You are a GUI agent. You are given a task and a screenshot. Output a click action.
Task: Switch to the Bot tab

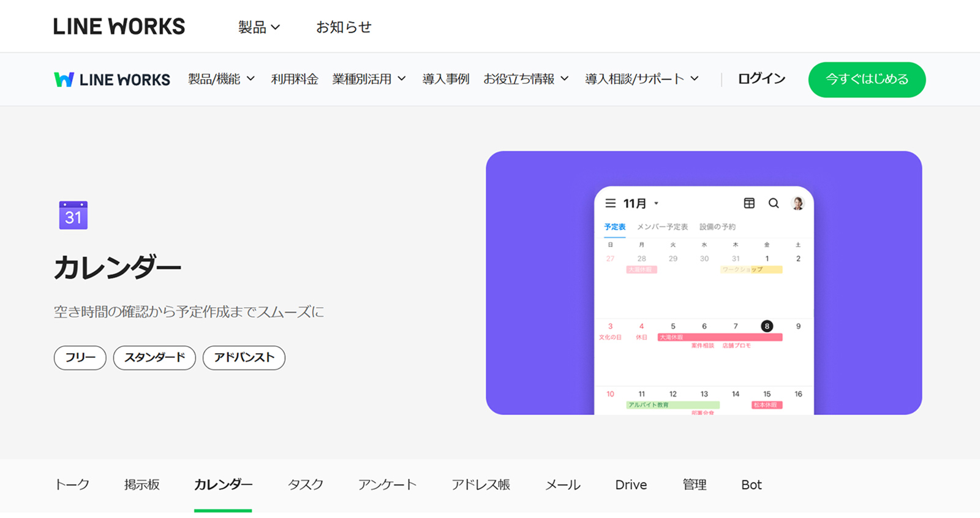(x=752, y=485)
